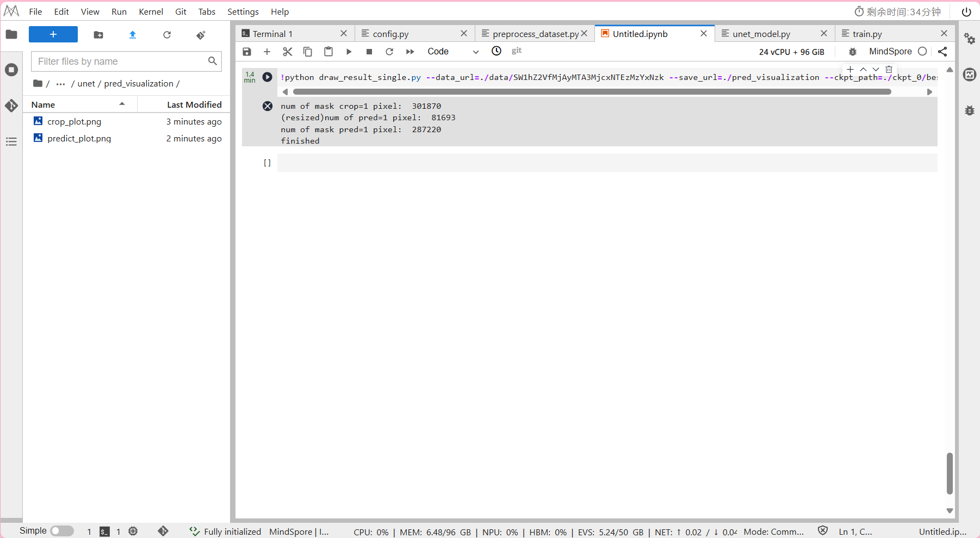
Task: Open the Kernel menu
Action: (x=151, y=11)
